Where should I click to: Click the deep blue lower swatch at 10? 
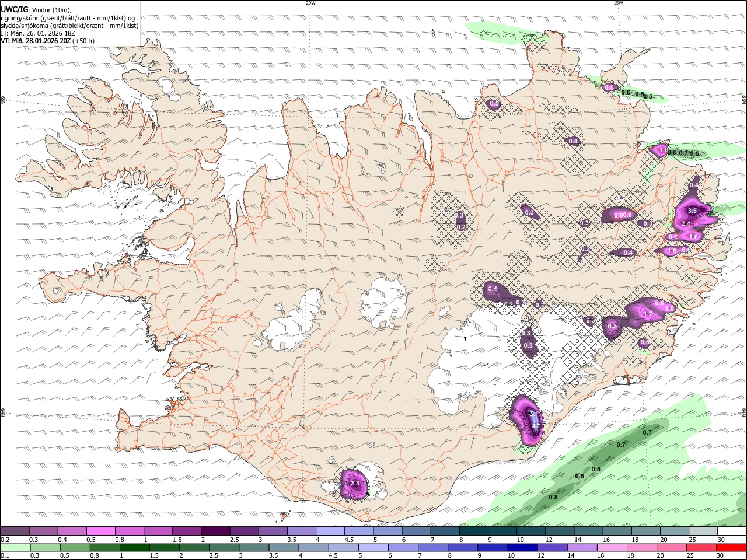click(522, 547)
